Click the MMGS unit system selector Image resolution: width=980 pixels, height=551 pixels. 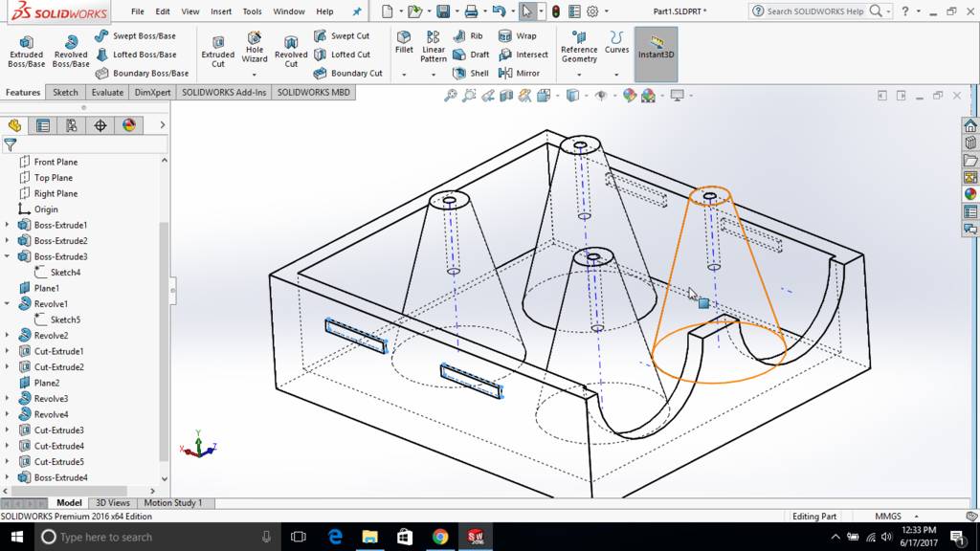(888, 516)
